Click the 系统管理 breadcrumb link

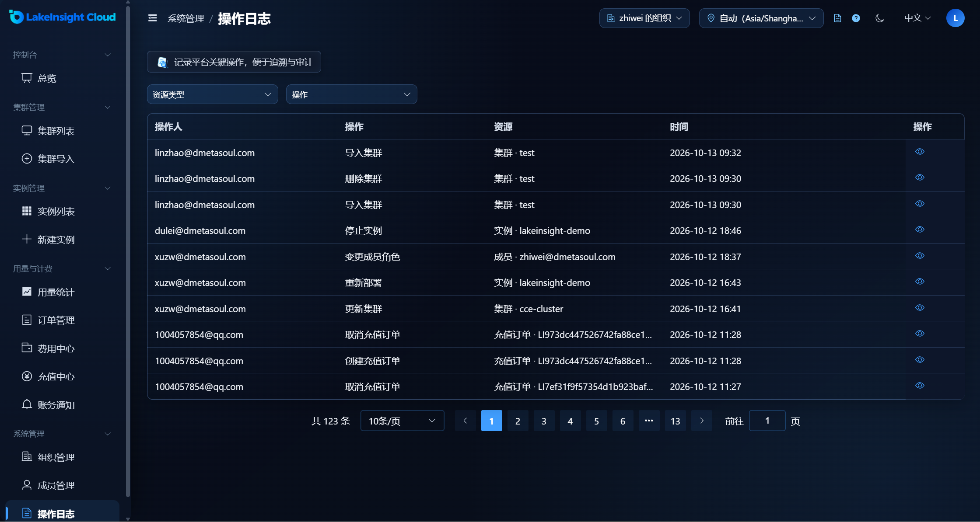[x=186, y=18]
